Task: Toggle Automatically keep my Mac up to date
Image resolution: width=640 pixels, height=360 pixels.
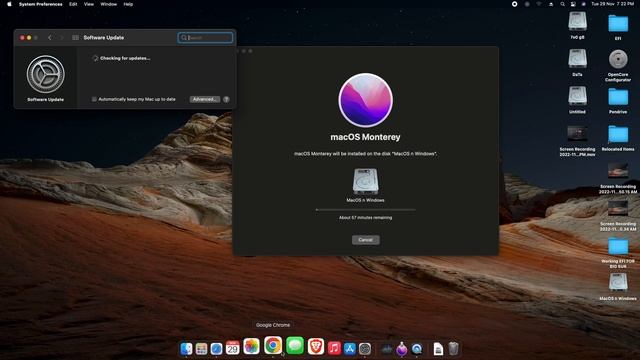Action: (x=94, y=99)
